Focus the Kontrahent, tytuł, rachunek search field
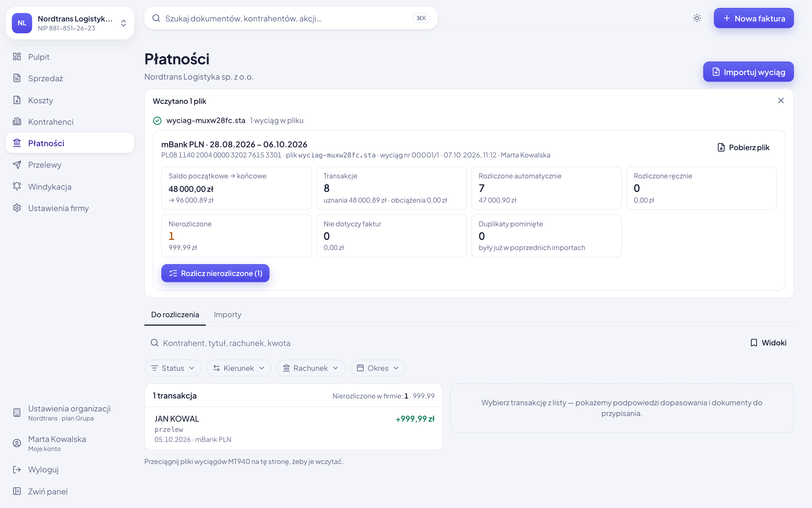Screen dimensions: 812x508 [x=440, y=343]
